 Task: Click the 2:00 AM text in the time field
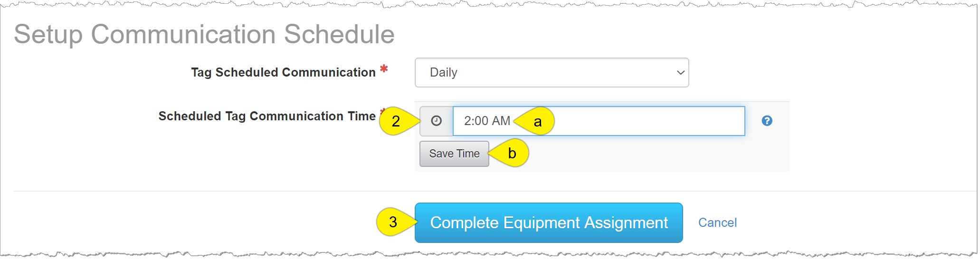point(487,121)
